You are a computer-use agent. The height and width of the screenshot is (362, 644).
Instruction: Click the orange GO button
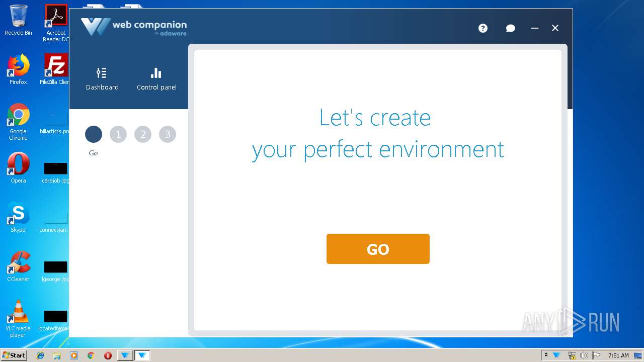pyautogui.click(x=378, y=249)
